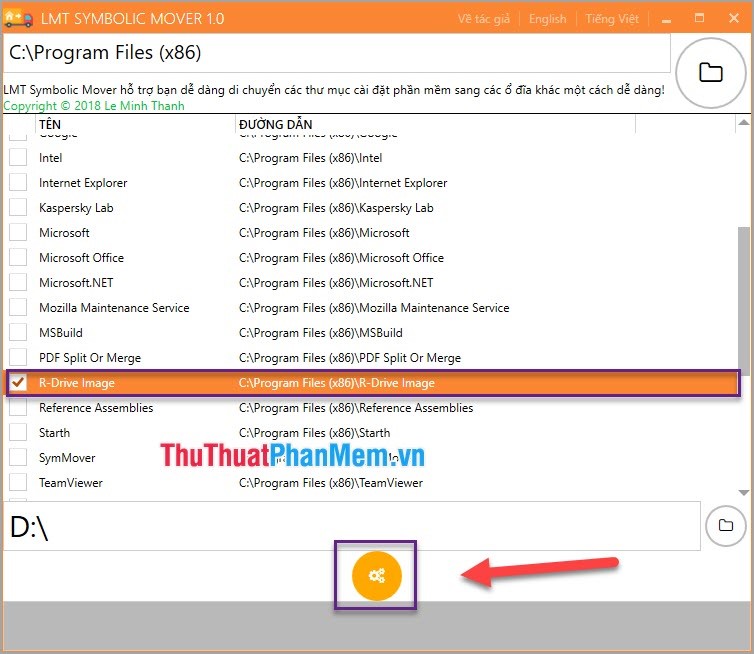
Task: Click the list scrollbar up arrow
Action: [x=743, y=123]
